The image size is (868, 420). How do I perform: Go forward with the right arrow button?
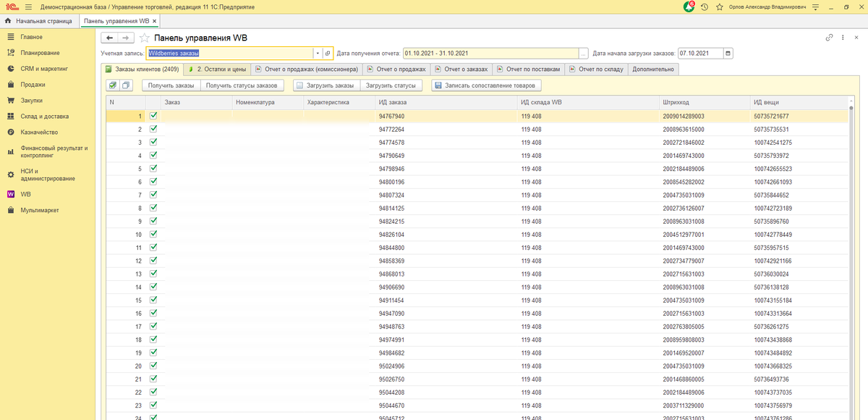coord(126,37)
